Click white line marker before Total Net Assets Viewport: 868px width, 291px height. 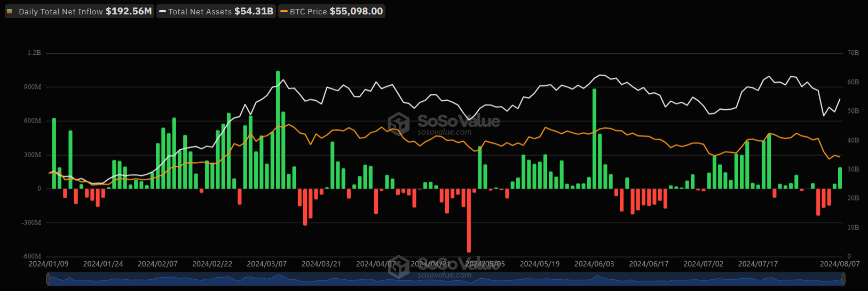coord(162,11)
